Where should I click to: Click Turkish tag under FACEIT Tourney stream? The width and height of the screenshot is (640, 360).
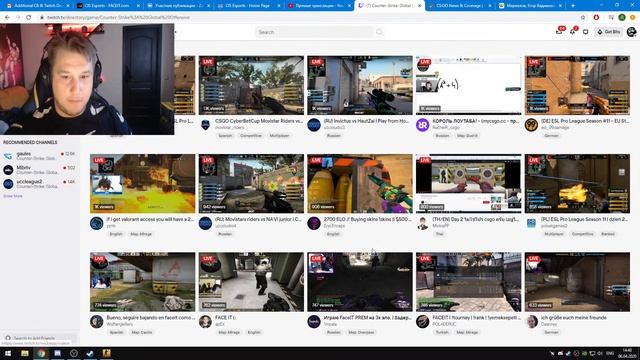click(x=442, y=332)
